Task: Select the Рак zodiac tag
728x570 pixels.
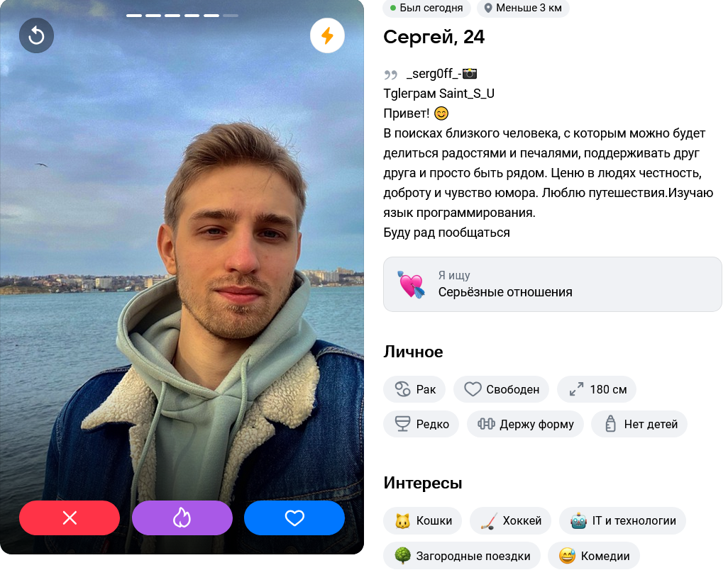Action: (x=414, y=389)
